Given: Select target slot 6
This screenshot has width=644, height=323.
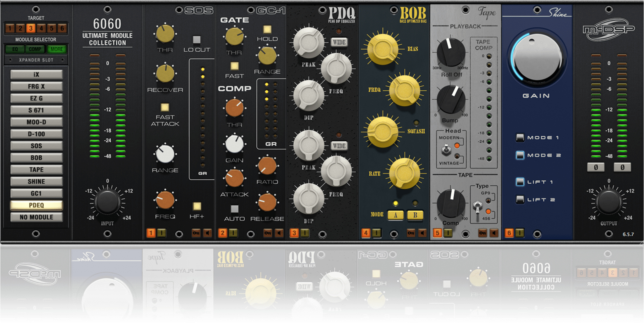Looking at the screenshot, I should [62, 29].
